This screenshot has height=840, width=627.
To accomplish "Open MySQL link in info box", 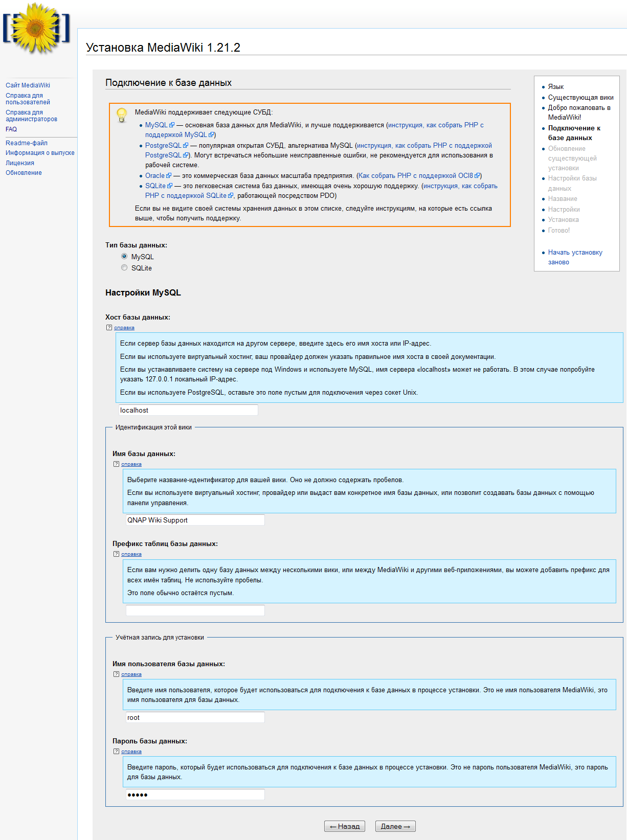I will (160, 125).
